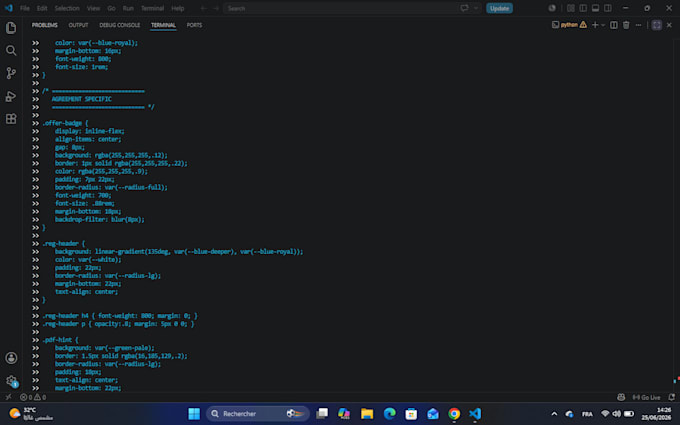Open the circular status icon after Update
680x425 pixels.
tap(552, 8)
